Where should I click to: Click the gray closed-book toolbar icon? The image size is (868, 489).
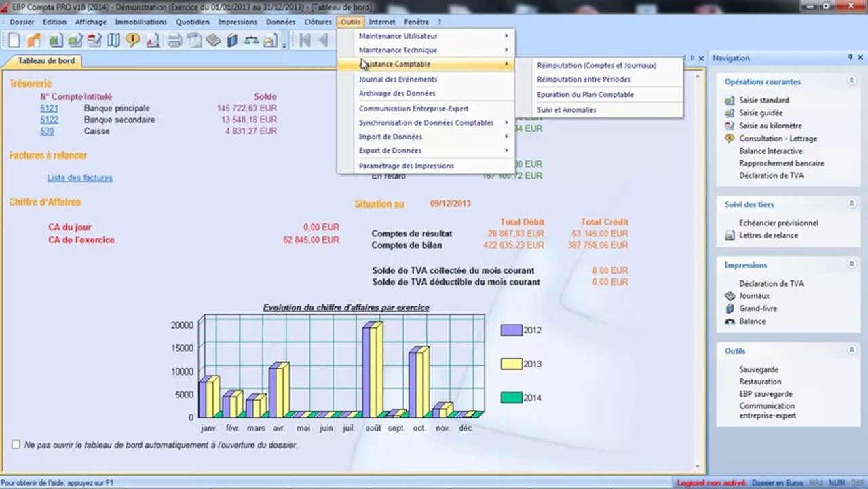tap(214, 40)
